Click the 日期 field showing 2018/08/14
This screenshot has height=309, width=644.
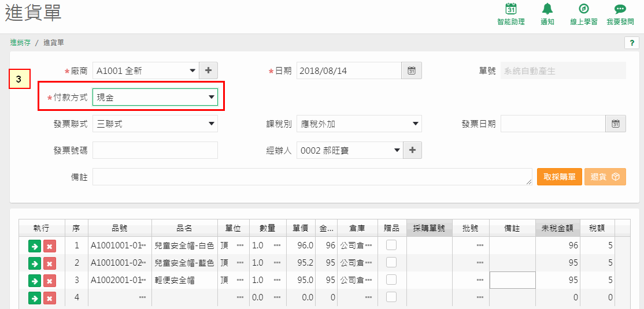[x=349, y=70]
